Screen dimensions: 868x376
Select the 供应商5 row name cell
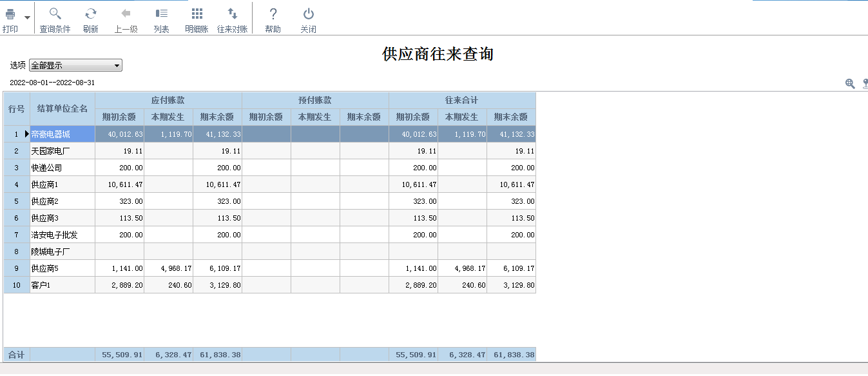62,268
